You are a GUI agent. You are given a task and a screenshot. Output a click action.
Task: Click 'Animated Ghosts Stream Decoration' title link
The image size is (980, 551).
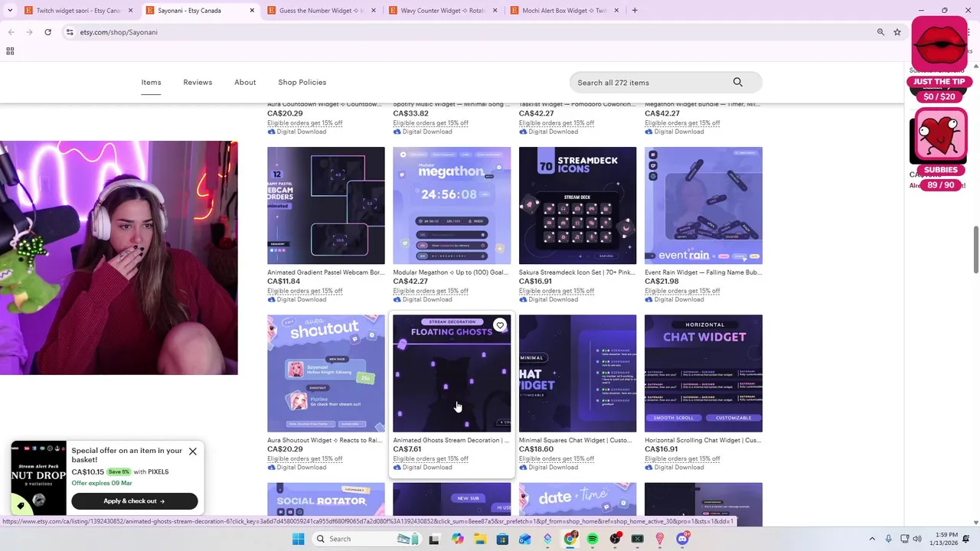click(451, 440)
